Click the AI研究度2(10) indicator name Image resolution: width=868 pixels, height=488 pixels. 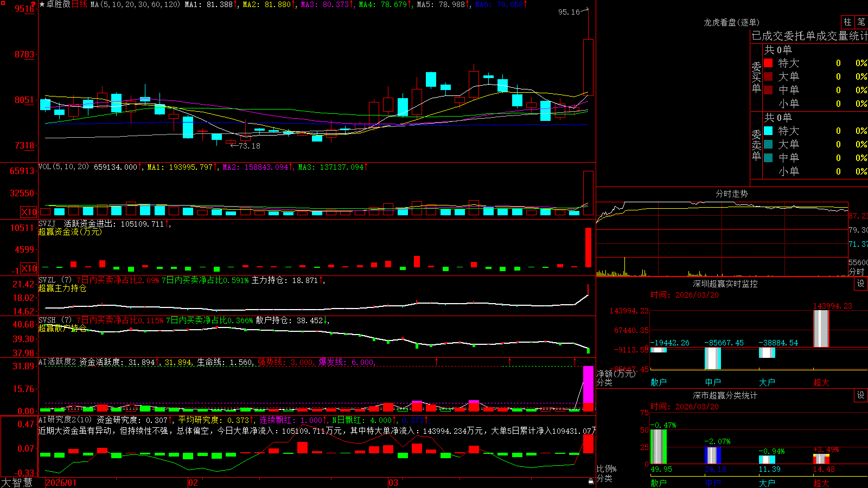coord(65,420)
